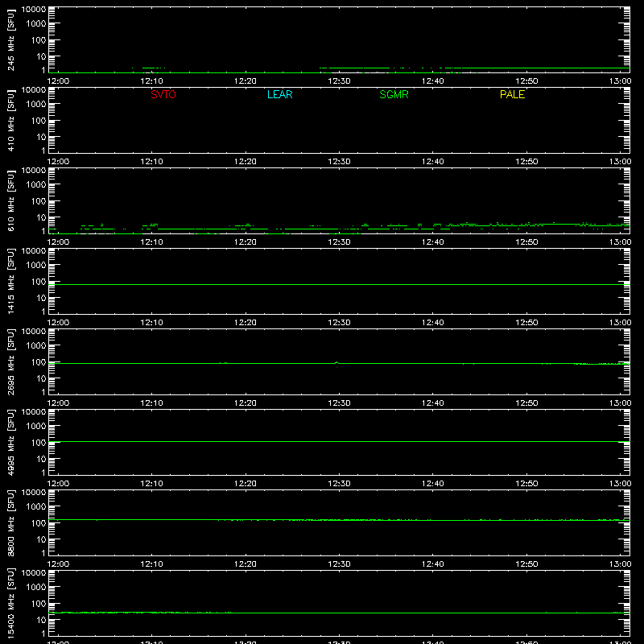The width and height of the screenshot is (644, 644).
Task: Click the 10000 tick of 245 MHz plot
Action: [34, 10]
